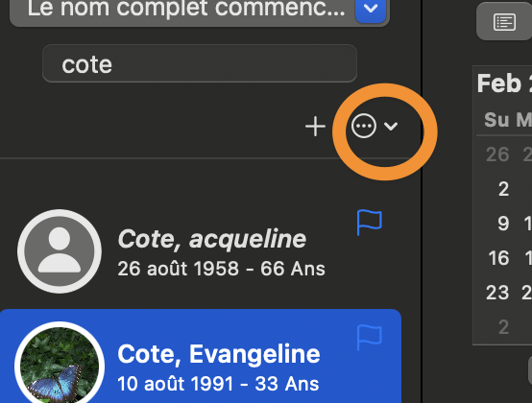The width and height of the screenshot is (532, 403).
Task: Select day 16 in the calendar
Action: [498, 258]
